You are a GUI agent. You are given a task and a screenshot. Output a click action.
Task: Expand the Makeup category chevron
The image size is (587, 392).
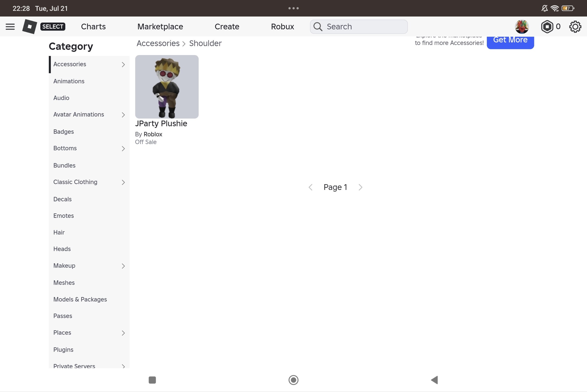(123, 266)
